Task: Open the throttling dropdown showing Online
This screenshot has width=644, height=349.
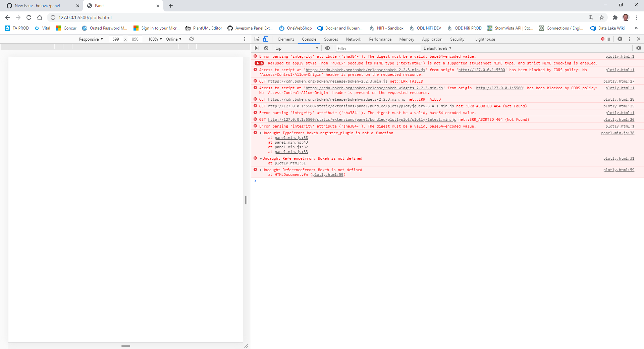Action: [x=173, y=39]
